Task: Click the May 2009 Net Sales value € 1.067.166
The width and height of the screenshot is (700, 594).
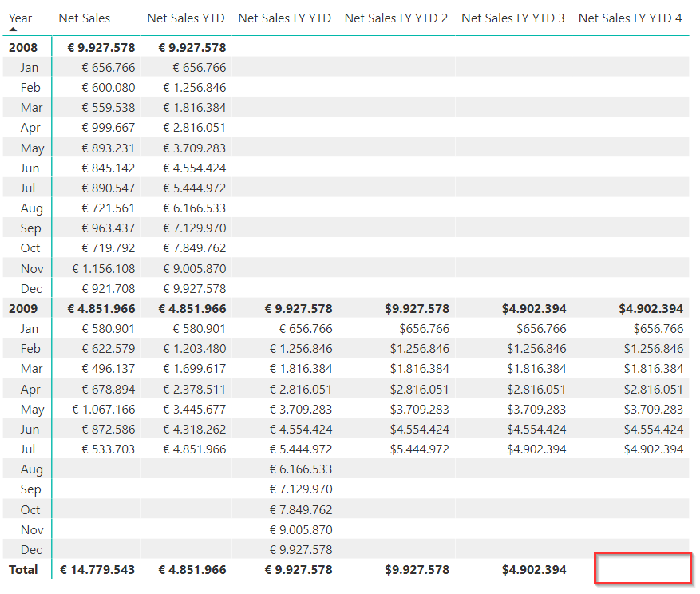Action: pyautogui.click(x=104, y=409)
